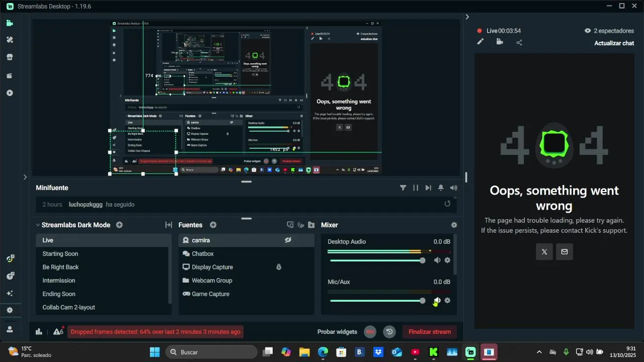The width and height of the screenshot is (644, 362).
Task: Pause the alert queue in Minifuente
Action: click(416, 188)
